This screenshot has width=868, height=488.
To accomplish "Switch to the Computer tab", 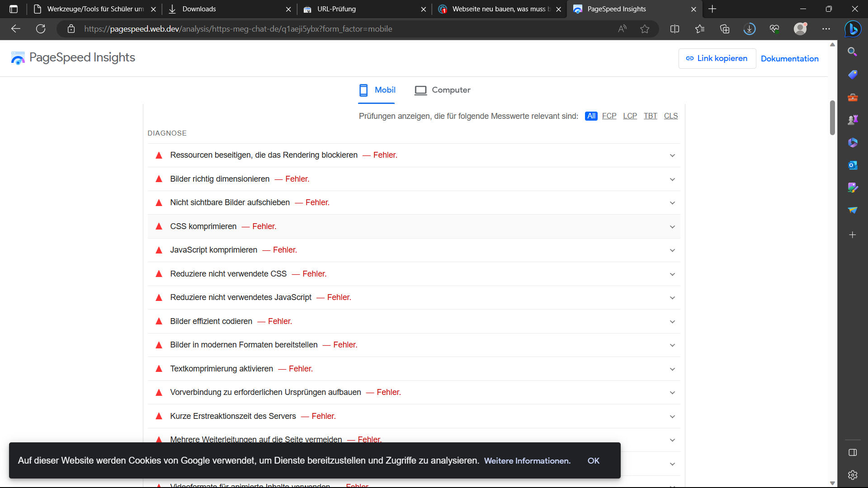I will (x=443, y=90).
